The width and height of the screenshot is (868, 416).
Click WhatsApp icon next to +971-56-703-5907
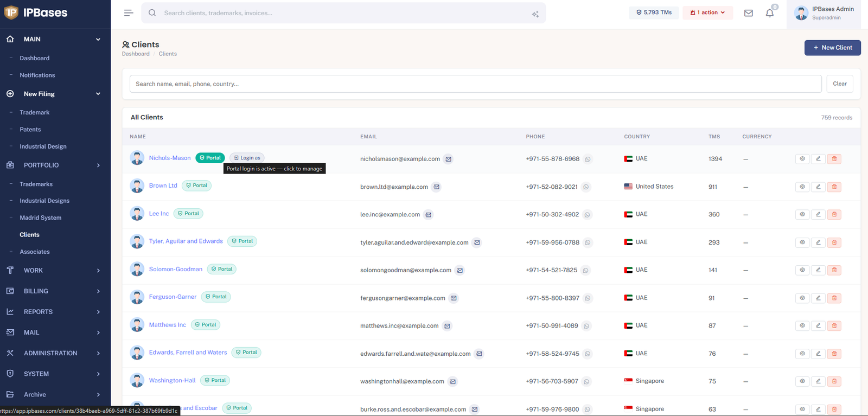point(586,382)
